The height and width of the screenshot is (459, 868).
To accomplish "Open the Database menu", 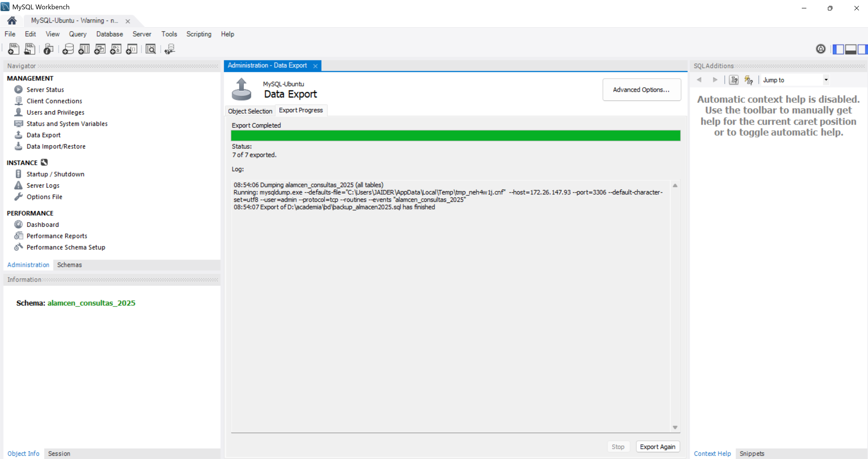I will (109, 34).
